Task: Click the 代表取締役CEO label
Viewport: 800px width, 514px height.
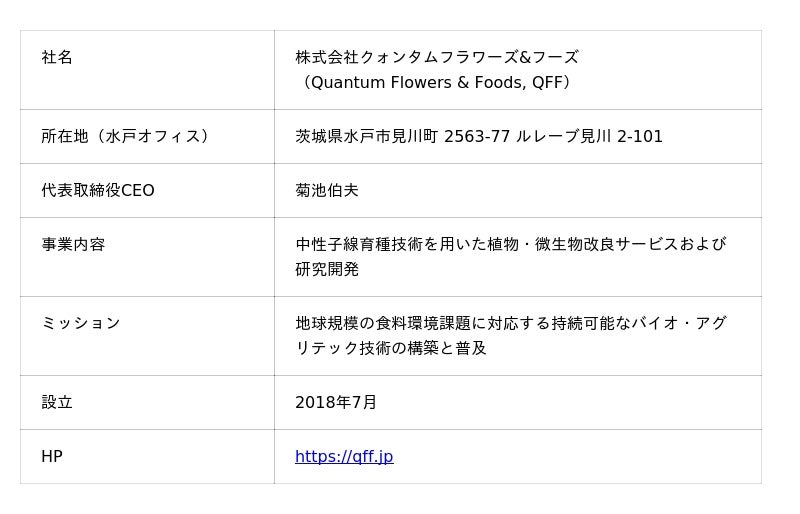Action: (98, 191)
